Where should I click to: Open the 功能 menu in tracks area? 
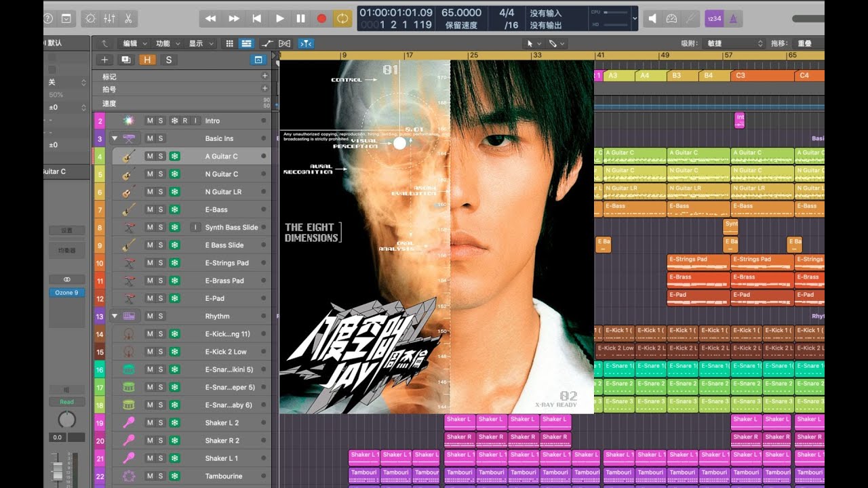[x=167, y=43]
